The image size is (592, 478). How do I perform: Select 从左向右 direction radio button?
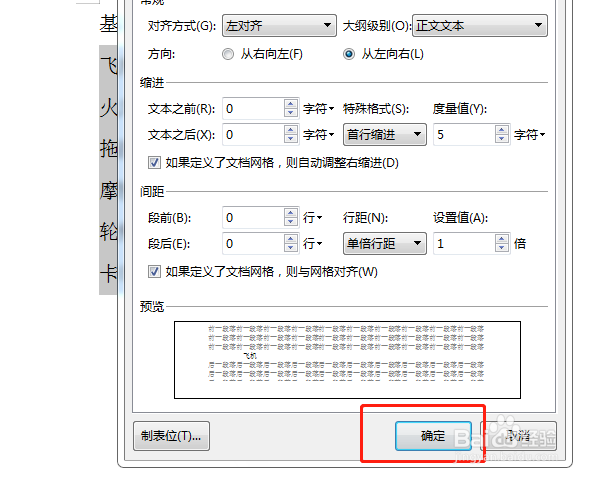[349, 54]
